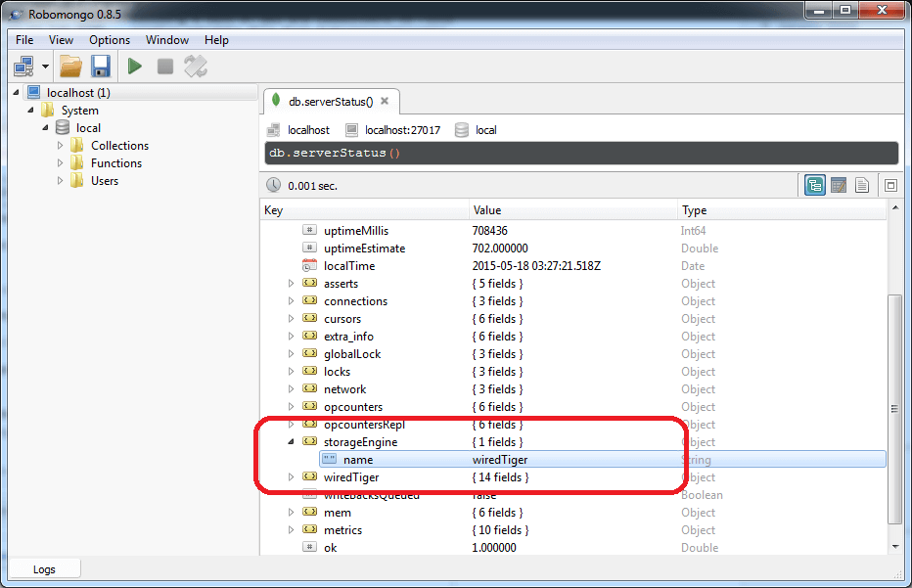
Task: Click the Value column header
Action: (x=573, y=210)
